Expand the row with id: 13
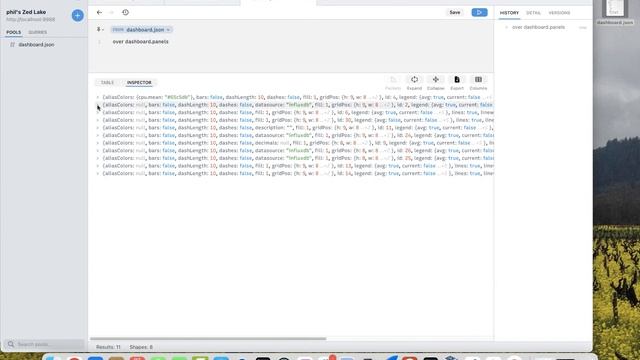This screenshot has width=640, height=360. 98,166
